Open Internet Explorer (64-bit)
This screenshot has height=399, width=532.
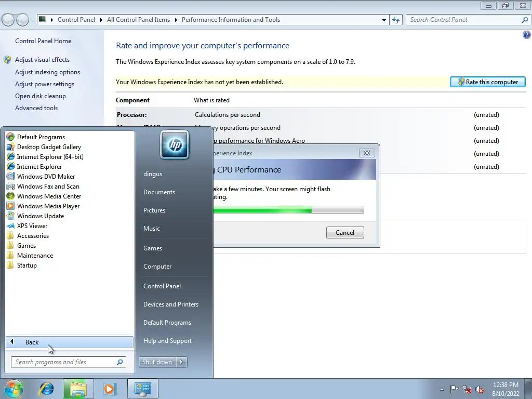coord(45,157)
